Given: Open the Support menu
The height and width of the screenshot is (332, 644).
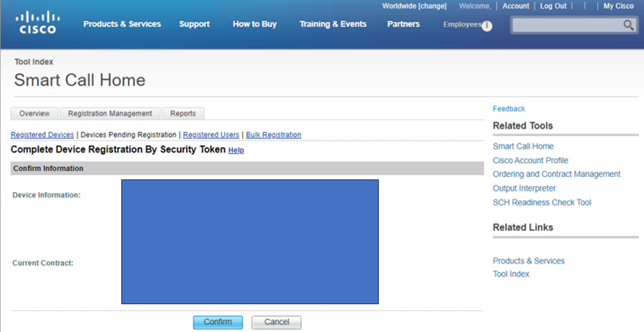Looking at the screenshot, I should 194,24.
